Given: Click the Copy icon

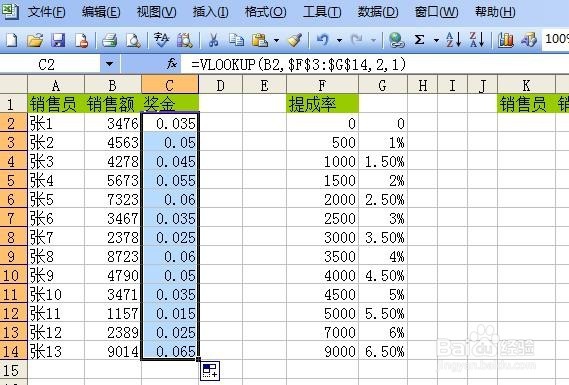Looking at the screenshot, I should (237, 40).
